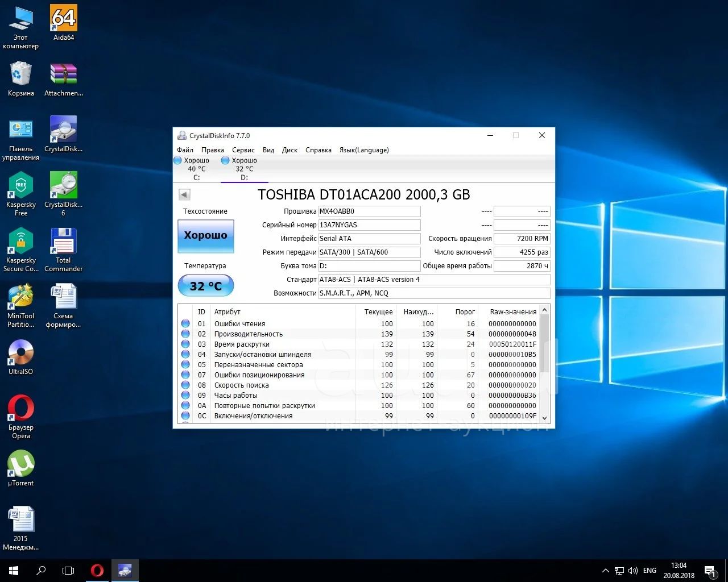Click the Windows Start button

click(14, 571)
